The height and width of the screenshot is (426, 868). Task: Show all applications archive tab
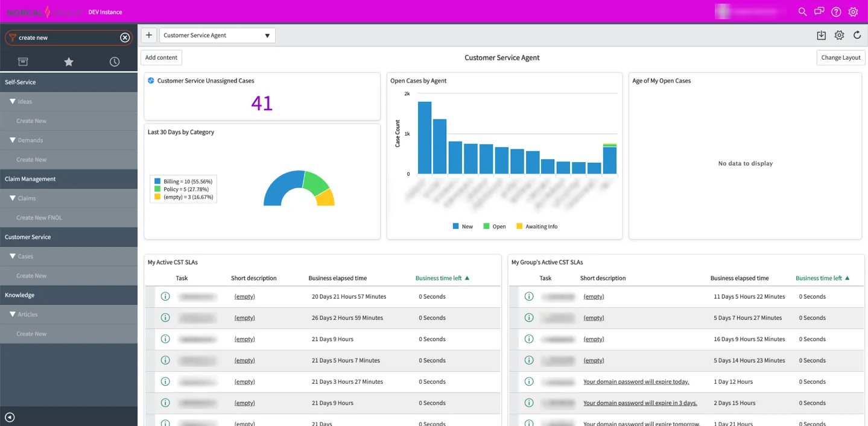[23, 61]
